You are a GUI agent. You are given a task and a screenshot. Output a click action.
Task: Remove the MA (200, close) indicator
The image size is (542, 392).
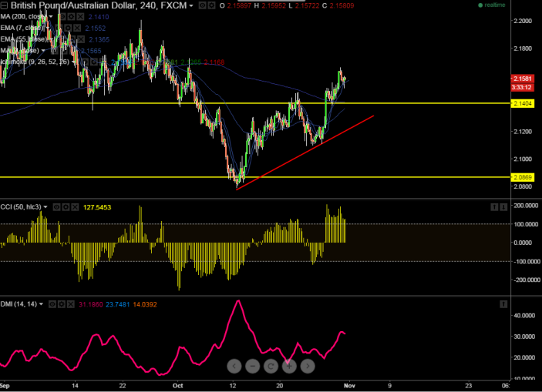(80, 17)
